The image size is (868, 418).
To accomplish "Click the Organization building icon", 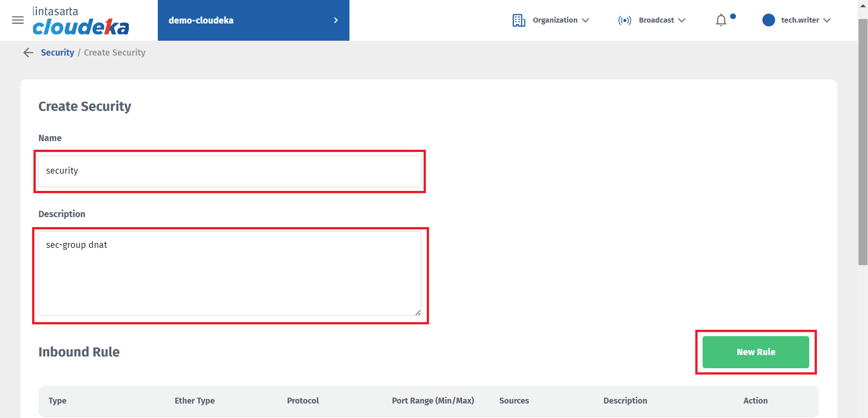I will tap(519, 20).
